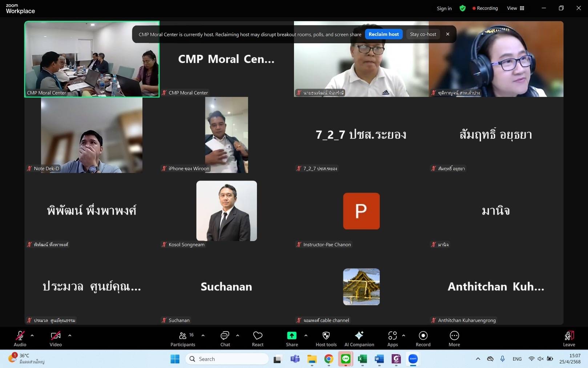Open the View layout menu
The image size is (588, 368).
click(x=515, y=8)
